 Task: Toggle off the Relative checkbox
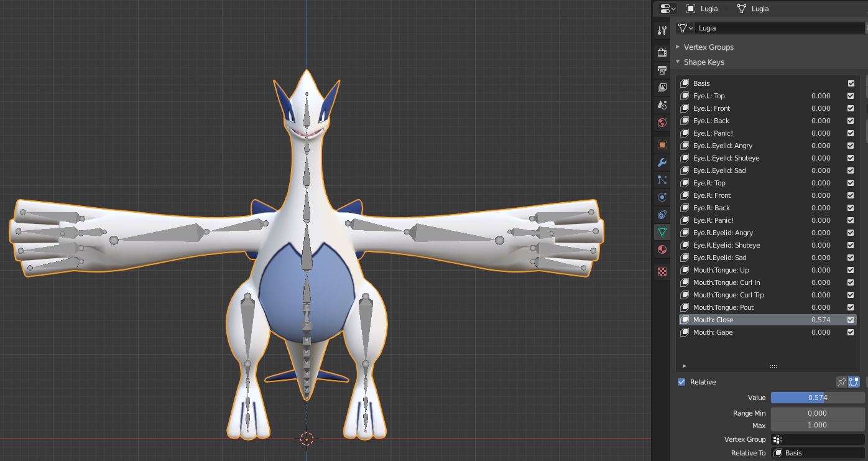click(x=681, y=381)
